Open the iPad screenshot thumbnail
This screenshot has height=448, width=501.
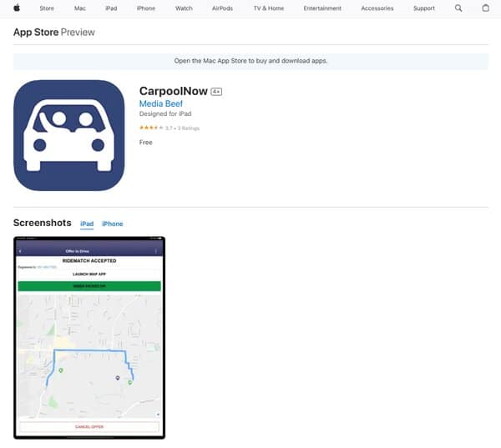coord(89,338)
